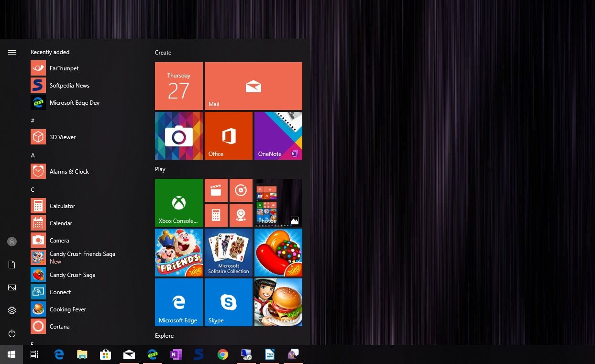Switch to Edge Dev on the taskbar
595x364 pixels.
(x=153, y=354)
